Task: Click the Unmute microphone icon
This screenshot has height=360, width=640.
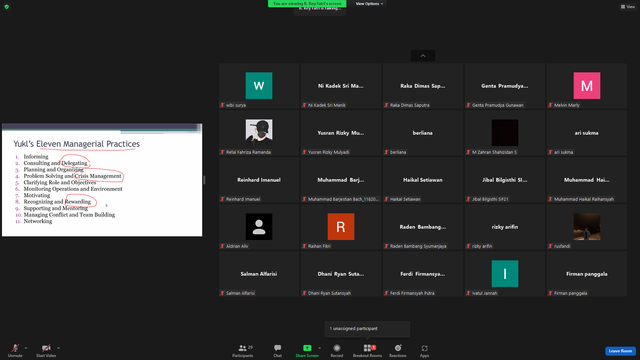Action: (15, 348)
